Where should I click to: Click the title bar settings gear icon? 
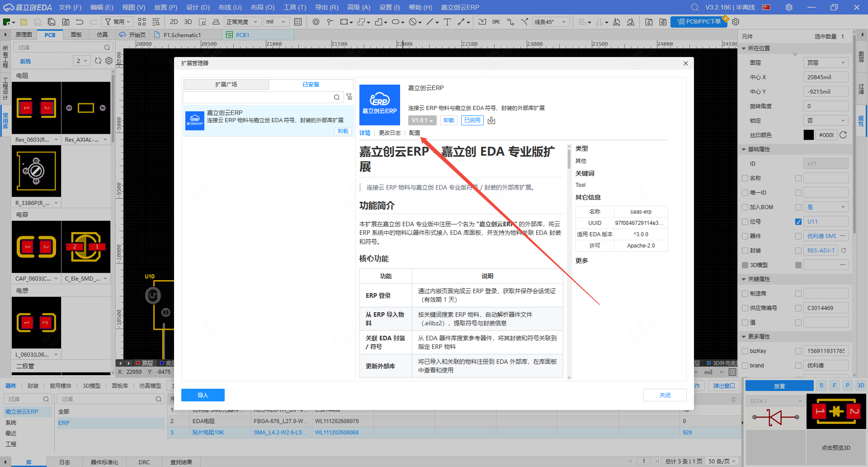tap(789, 7)
